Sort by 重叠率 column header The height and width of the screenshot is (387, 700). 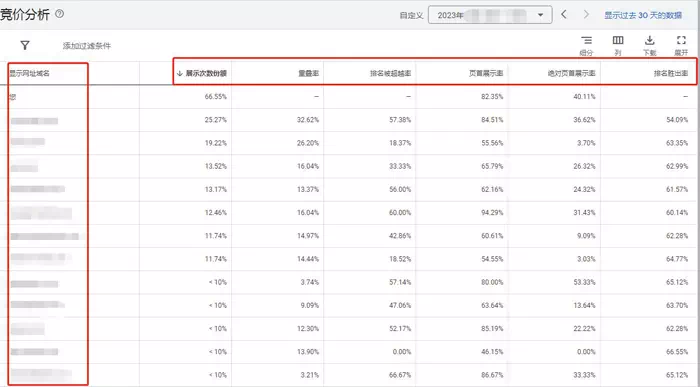point(308,73)
